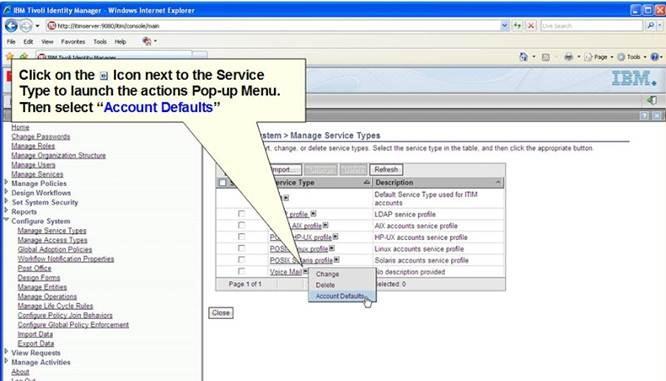Viewport: 666px width, 381px height.
Task: Collapse the Configure System section
Action: [6, 220]
